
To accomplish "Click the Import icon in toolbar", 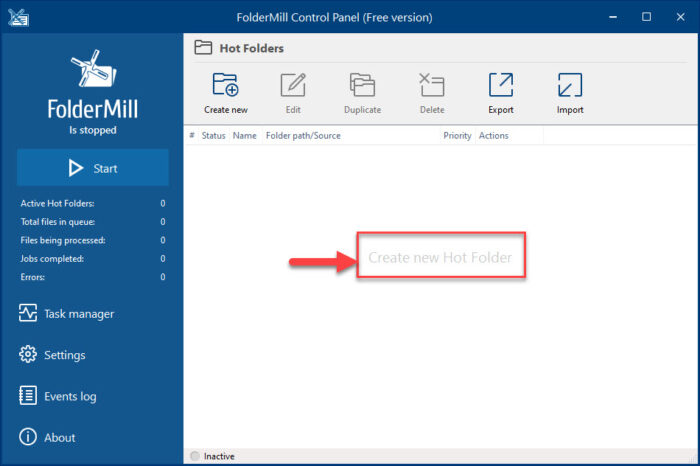I will (x=570, y=85).
